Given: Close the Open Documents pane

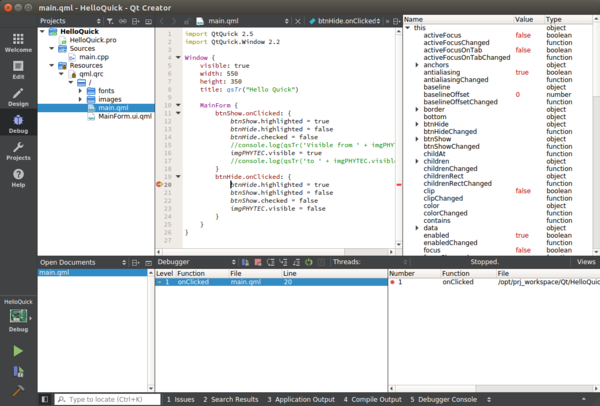Looking at the screenshot, I should click(148, 263).
